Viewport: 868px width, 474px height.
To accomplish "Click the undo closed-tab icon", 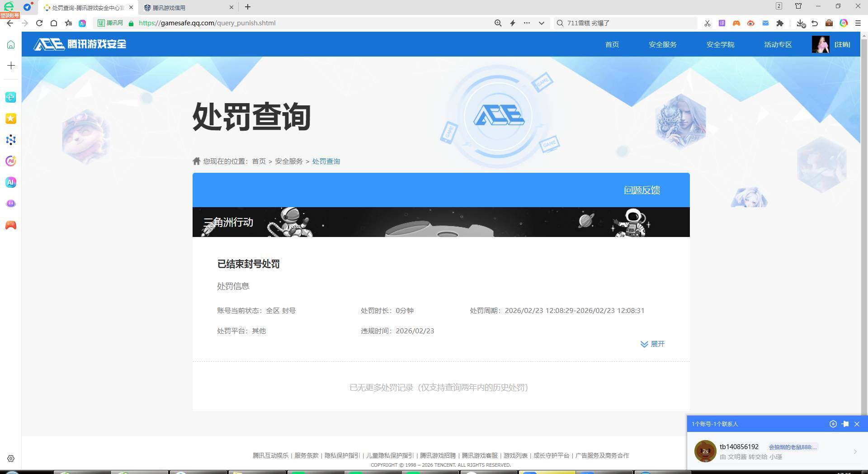I will 815,23.
